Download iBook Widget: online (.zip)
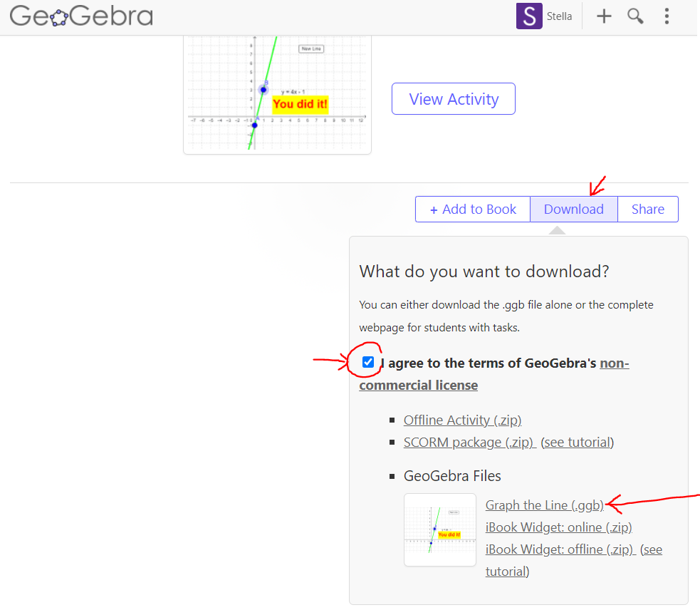 coord(558,527)
